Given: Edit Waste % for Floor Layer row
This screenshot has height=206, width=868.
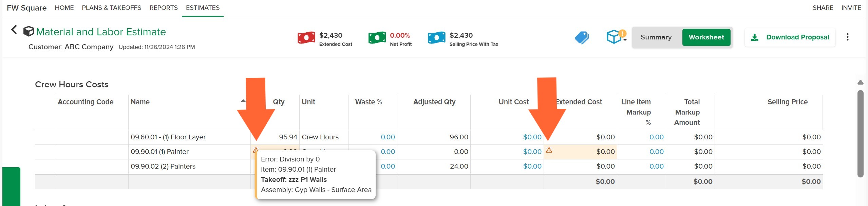Looking at the screenshot, I should tap(373, 137).
